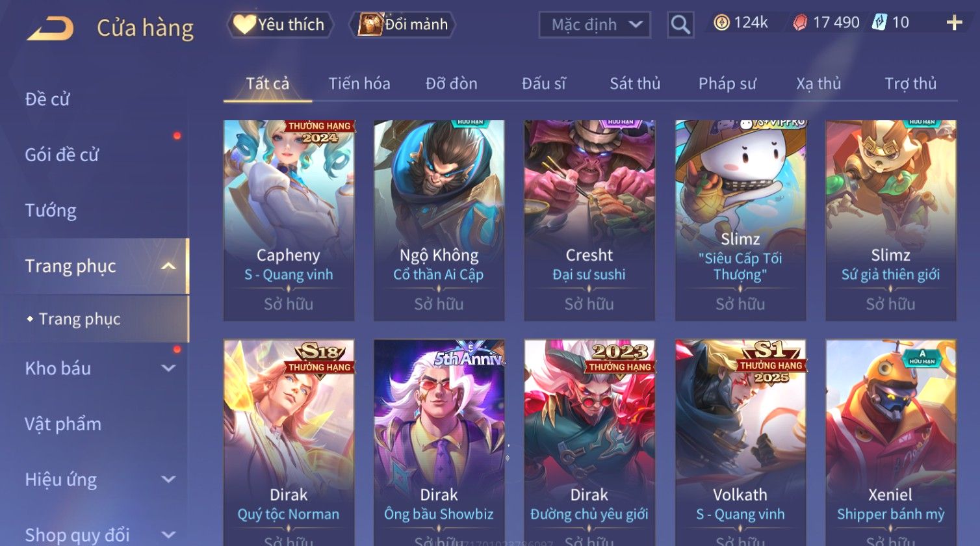The width and height of the screenshot is (980, 546).
Task: Tap the plus icon to add currency
Action: 954,23
